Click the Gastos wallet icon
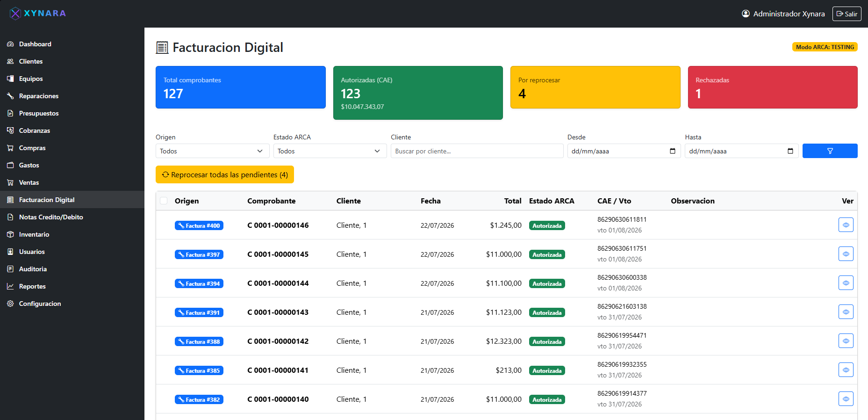 coord(10,165)
